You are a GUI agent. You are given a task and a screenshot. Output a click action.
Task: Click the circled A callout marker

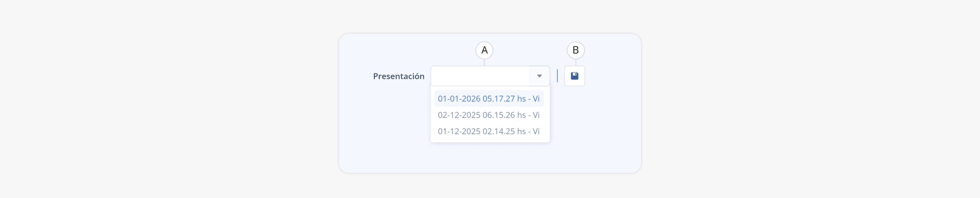pyautogui.click(x=484, y=50)
